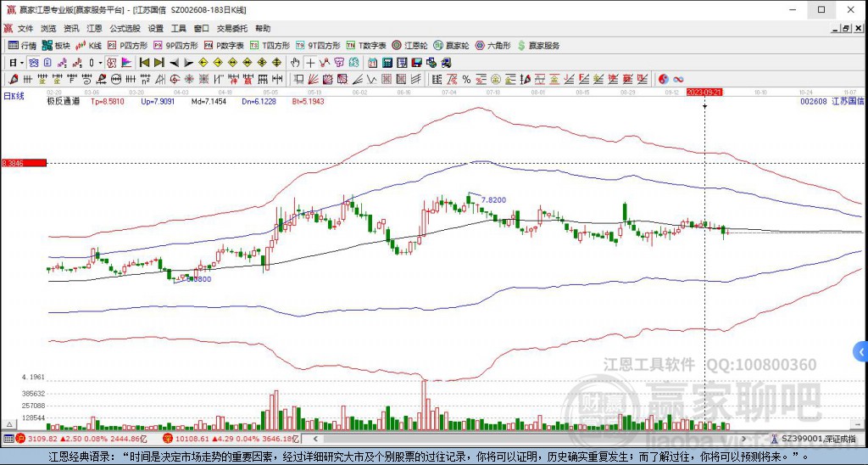The height and width of the screenshot is (465, 868).
Task: Click the 2023-09-21 date marker
Action: click(x=704, y=92)
